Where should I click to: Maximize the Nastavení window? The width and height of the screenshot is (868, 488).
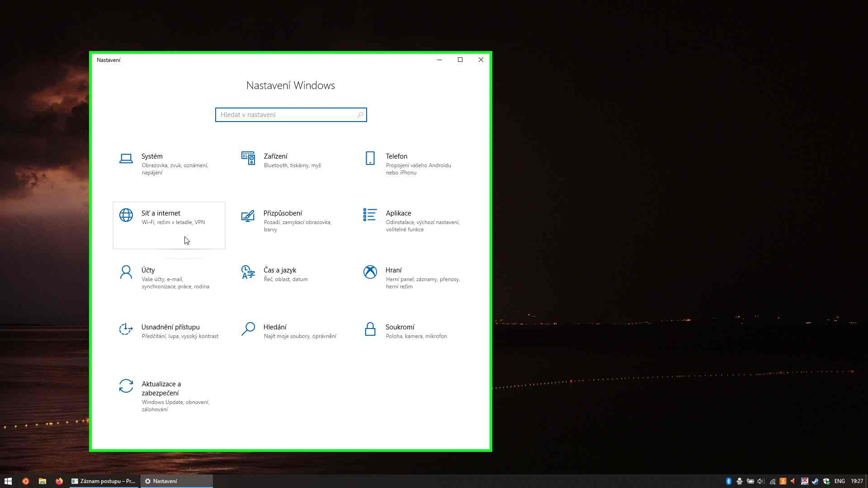click(x=460, y=60)
